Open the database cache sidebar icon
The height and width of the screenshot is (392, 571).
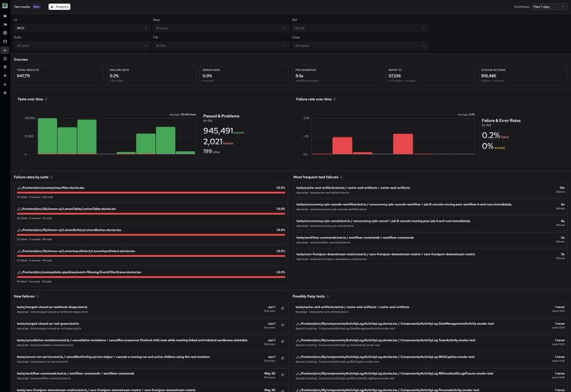point(5,67)
